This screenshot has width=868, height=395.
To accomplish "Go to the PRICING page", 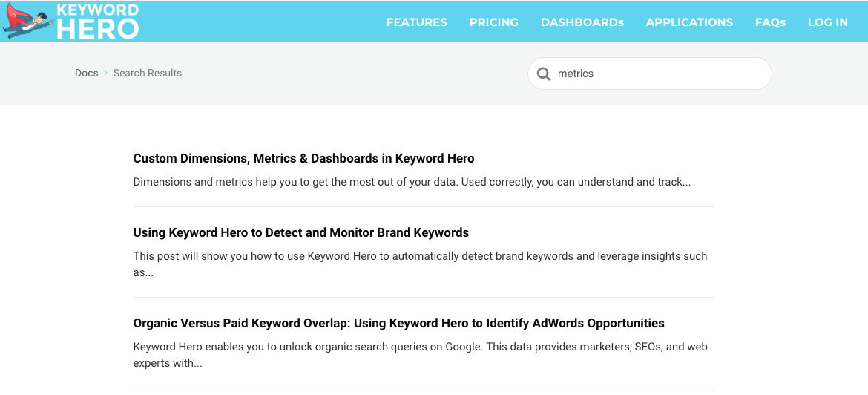I will point(494,22).
